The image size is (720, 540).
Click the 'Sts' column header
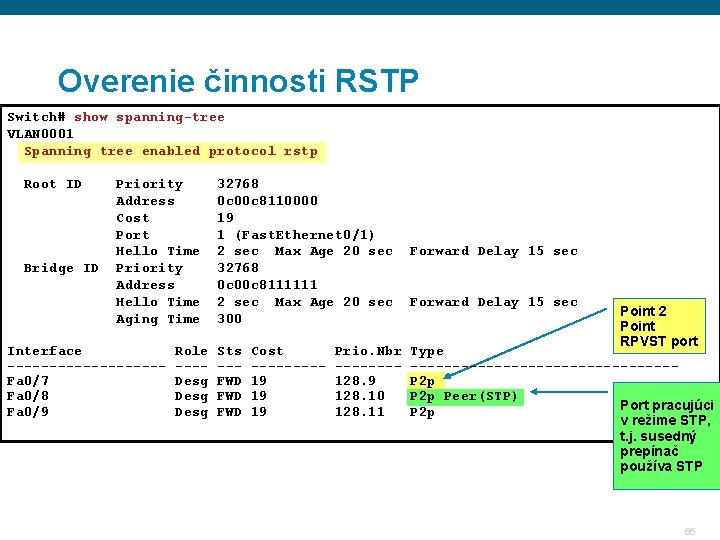[x=229, y=351]
